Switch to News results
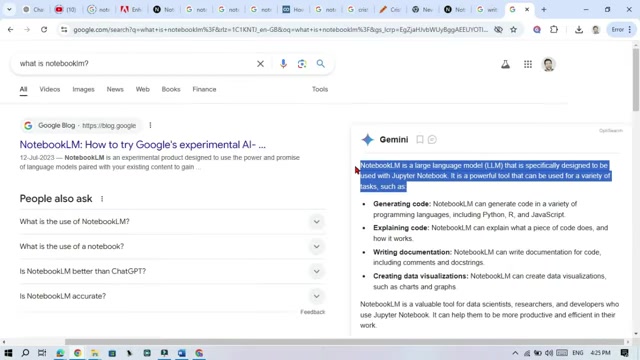The image size is (640, 360). [x=115, y=89]
